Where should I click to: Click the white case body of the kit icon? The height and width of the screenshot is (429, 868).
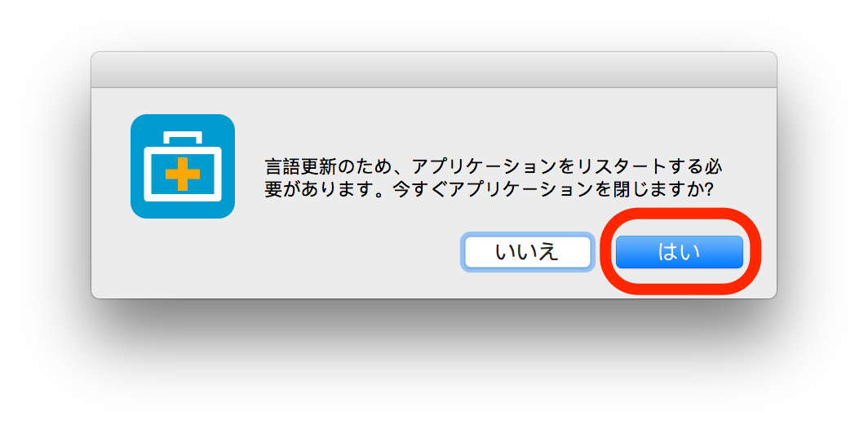click(x=183, y=174)
